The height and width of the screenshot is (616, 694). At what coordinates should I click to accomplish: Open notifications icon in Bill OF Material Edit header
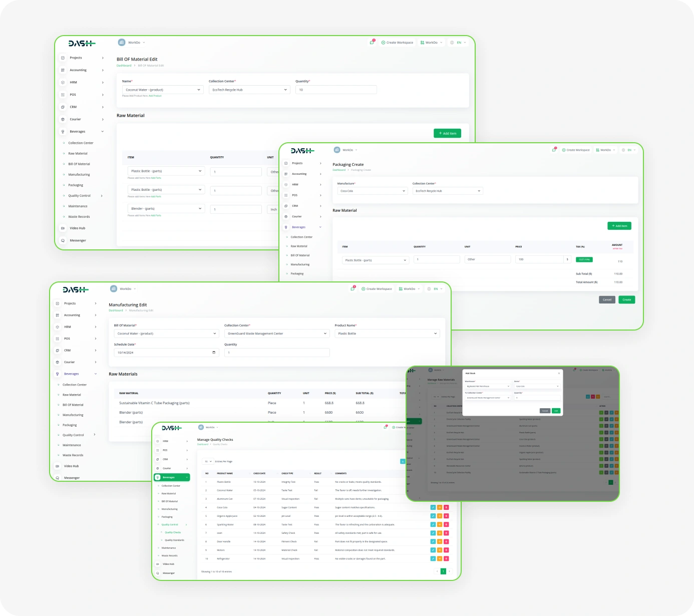pos(372,43)
